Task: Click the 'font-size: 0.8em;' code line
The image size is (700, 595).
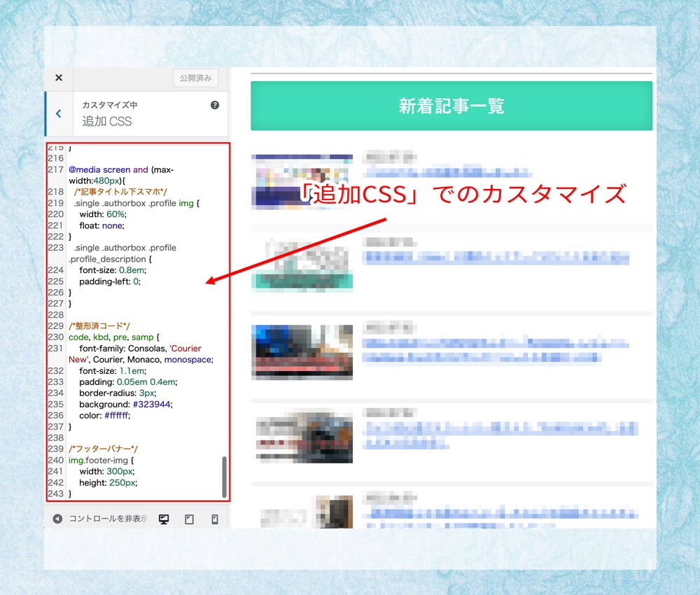Action: pos(113,270)
